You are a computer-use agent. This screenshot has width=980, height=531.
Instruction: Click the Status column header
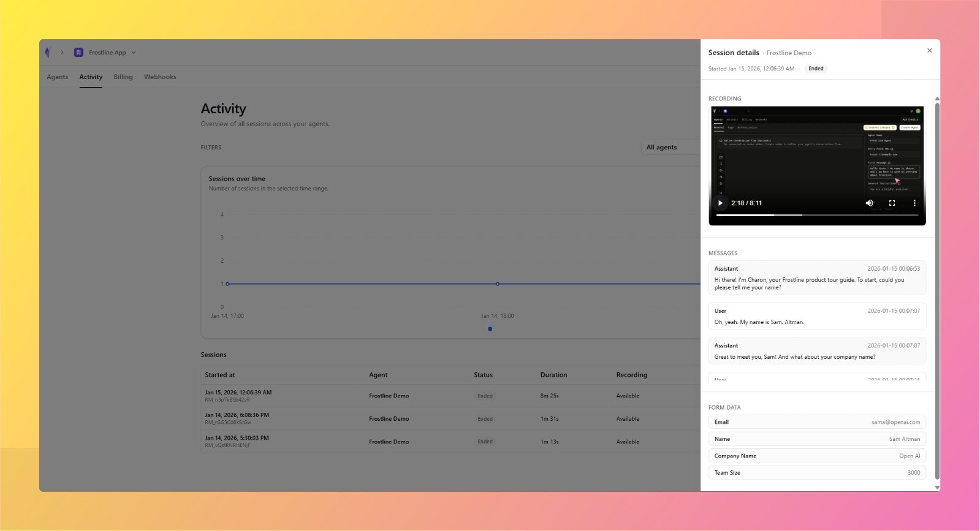(x=483, y=375)
